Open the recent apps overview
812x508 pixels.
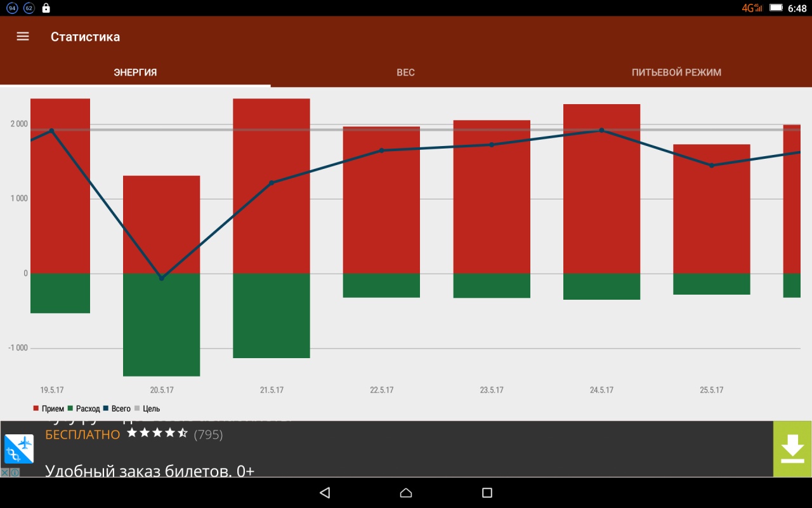coord(487,493)
